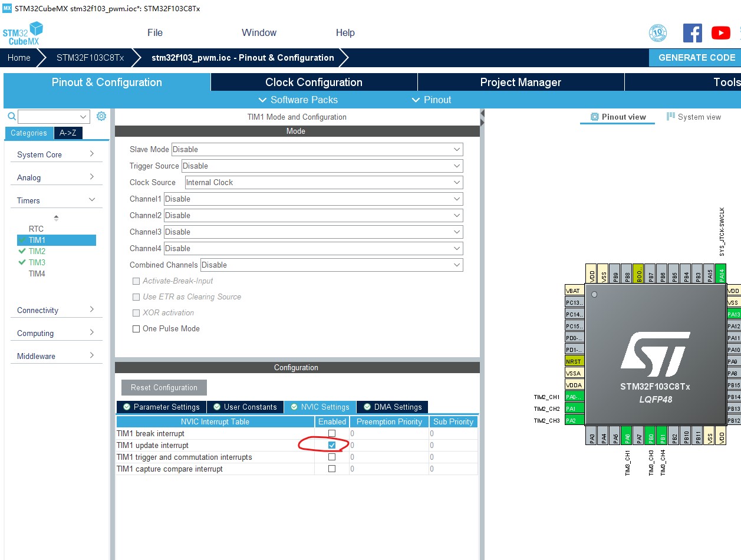Enable the TIM1 break interrupt
This screenshot has width=741, height=560.
point(332,433)
